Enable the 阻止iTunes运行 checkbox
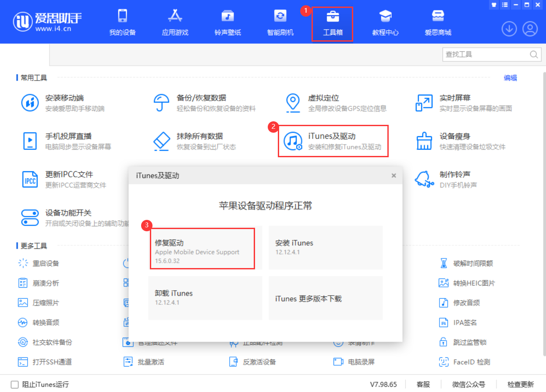 tap(15, 385)
